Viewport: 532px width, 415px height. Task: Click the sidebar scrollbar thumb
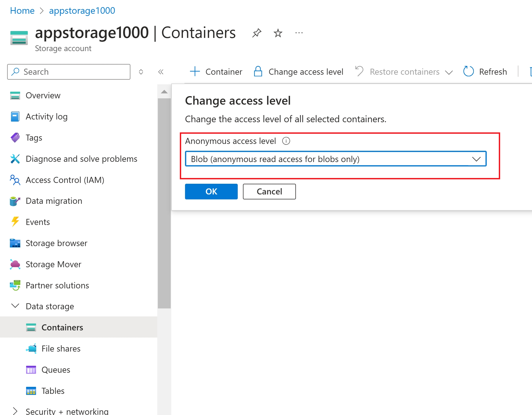(x=164, y=203)
